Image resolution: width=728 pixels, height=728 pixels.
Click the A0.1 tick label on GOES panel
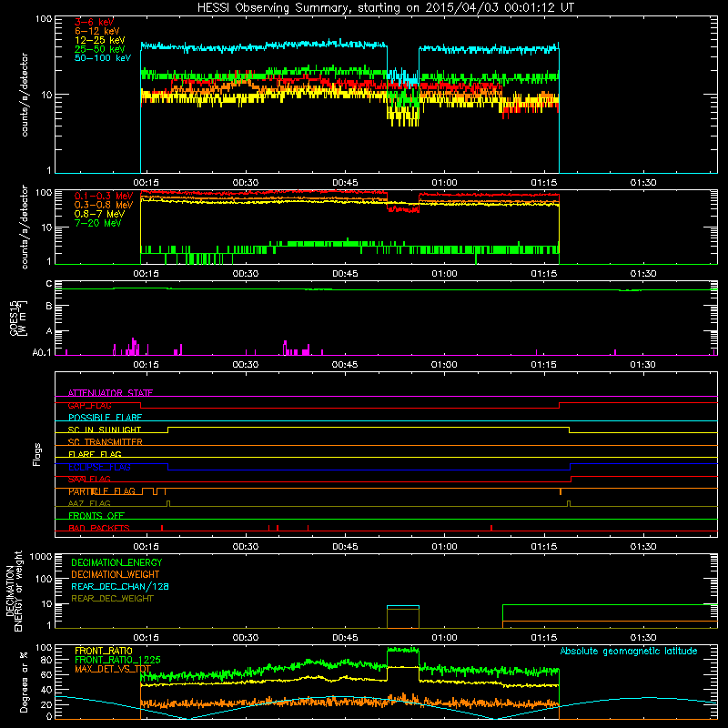41,352
